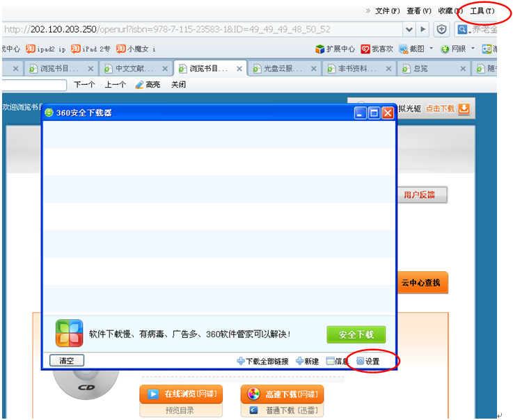
Task: Click the 用户反馈 button
Action: (422, 195)
